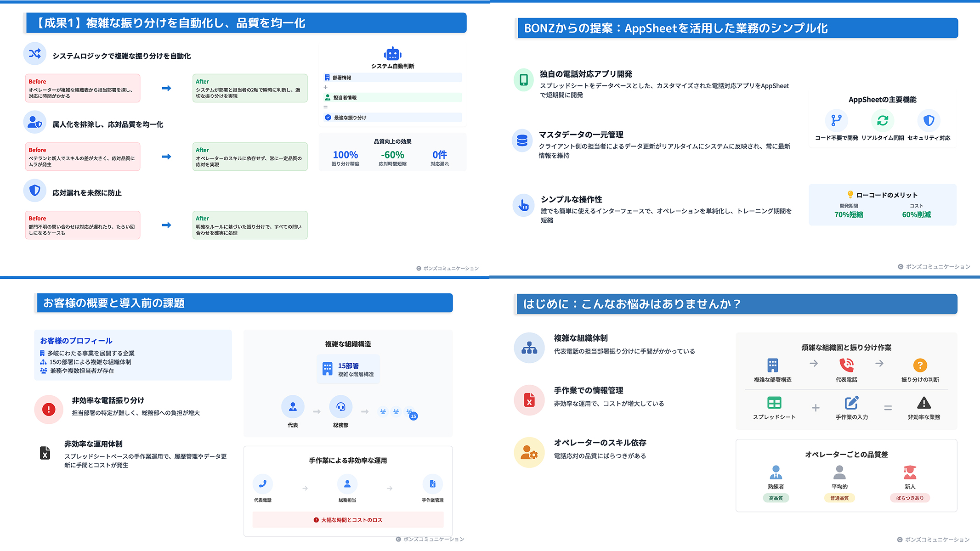Click the green sync icon above リアルタイム同期
The height and width of the screenshot is (551, 980).
click(x=883, y=120)
